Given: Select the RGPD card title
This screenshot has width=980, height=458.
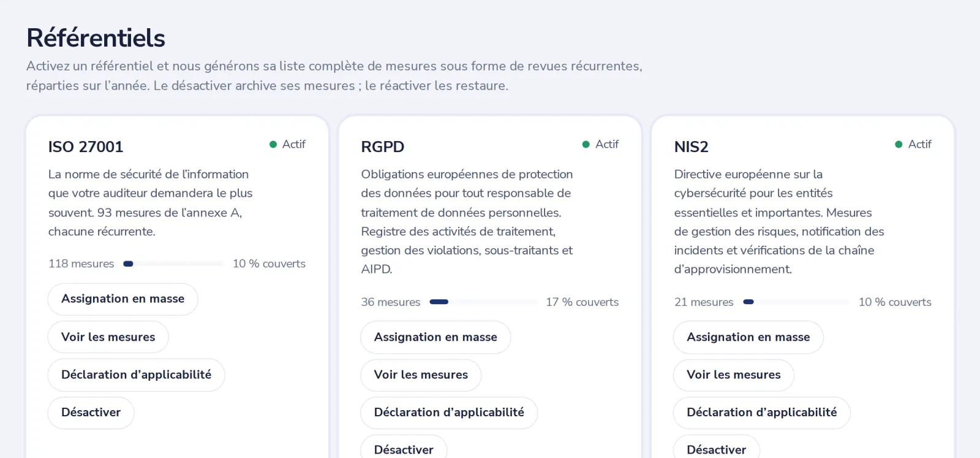Looking at the screenshot, I should pyautogui.click(x=383, y=147).
